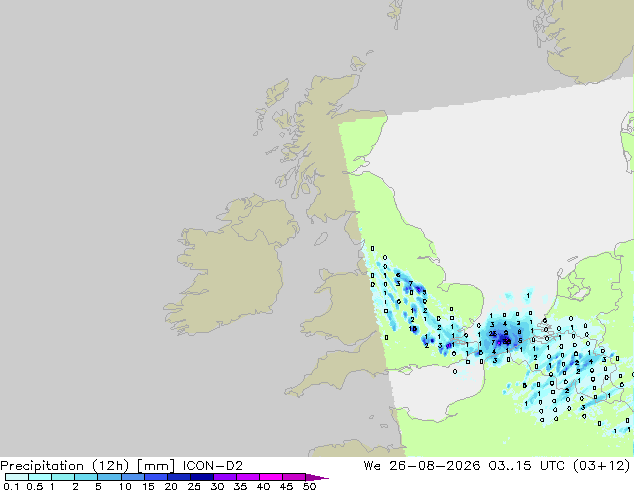Click the above-50 legend arrow tip
Screen dimensions: 634x490
pyautogui.click(x=317, y=477)
